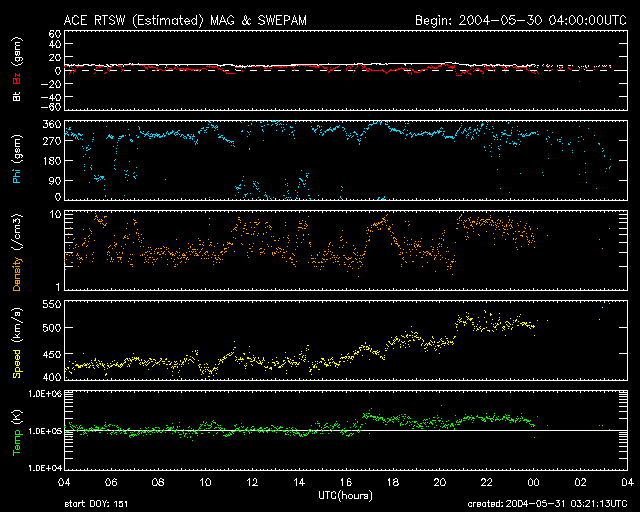This screenshot has width=640, height=512.
Task: Click the green 'Temp' axis label
Action: point(17,443)
